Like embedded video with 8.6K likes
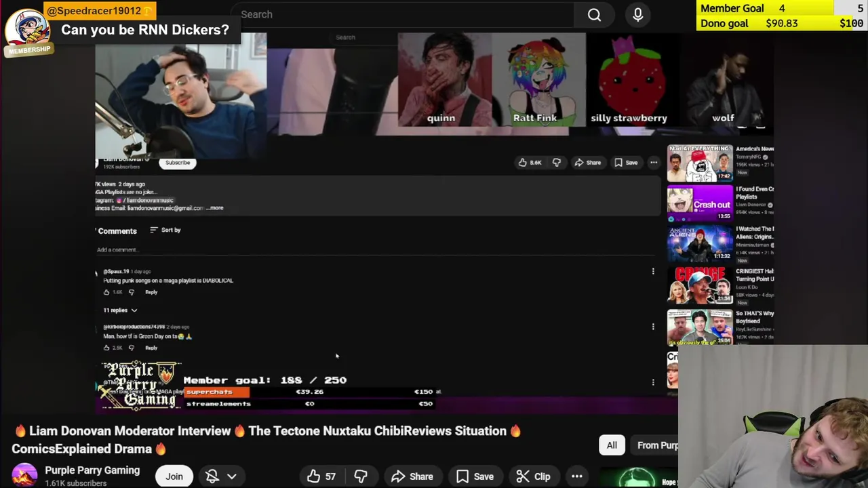Screen dimensions: 868x488 point(530,163)
